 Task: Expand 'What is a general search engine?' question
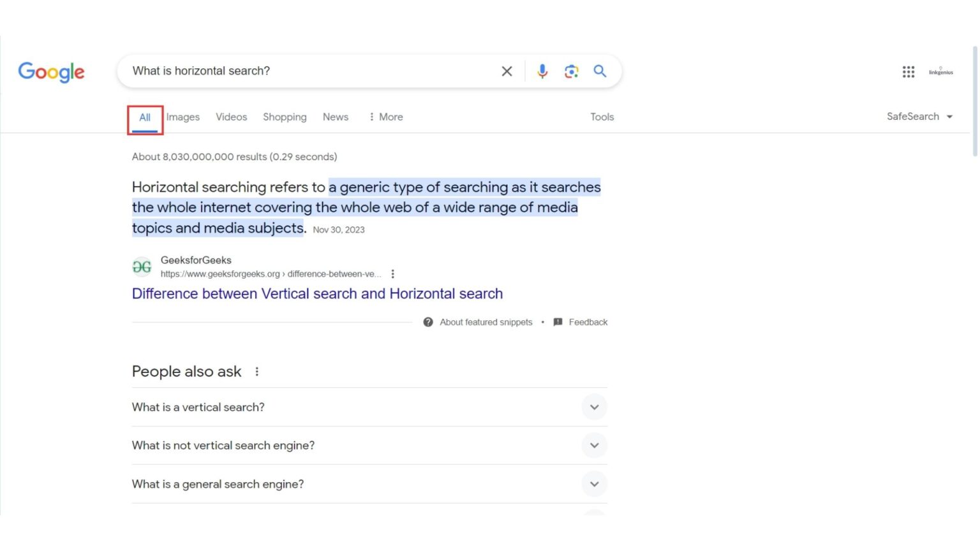pos(594,484)
